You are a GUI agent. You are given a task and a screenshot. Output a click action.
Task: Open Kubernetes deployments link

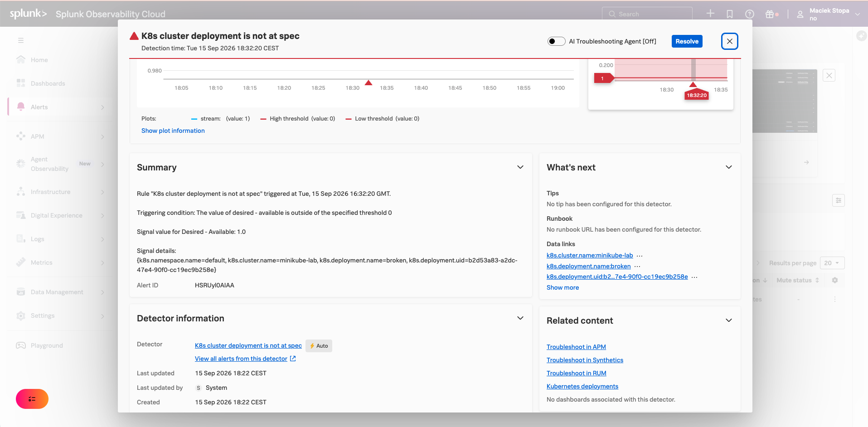582,386
